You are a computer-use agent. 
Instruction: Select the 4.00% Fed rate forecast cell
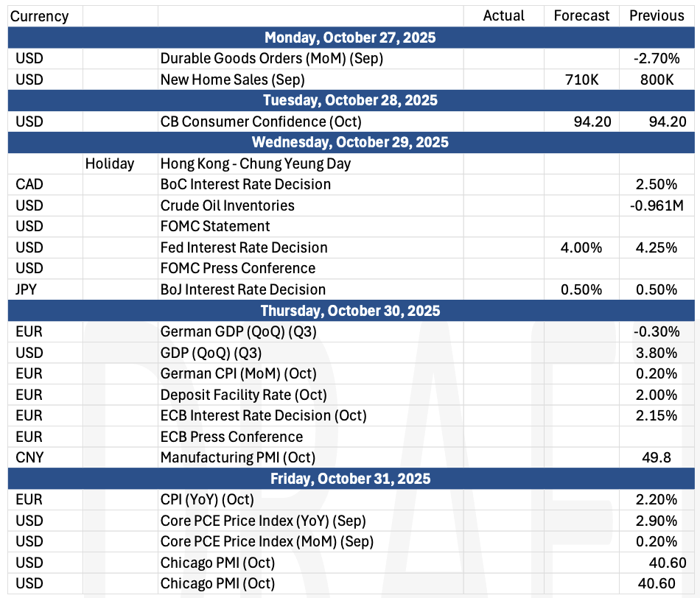point(582,247)
